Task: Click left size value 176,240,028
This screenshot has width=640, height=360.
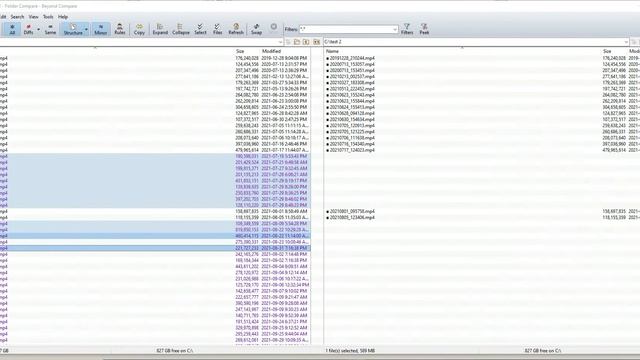Action: click(247, 58)
